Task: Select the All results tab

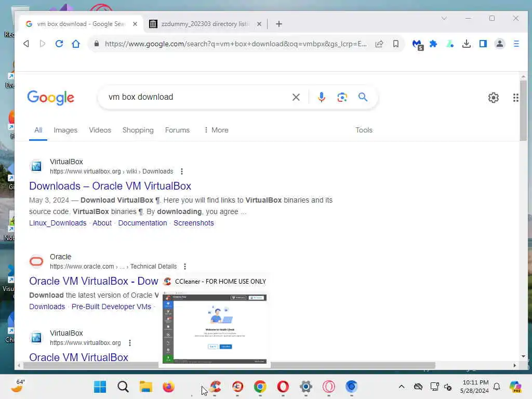Action: coord(38,130)
